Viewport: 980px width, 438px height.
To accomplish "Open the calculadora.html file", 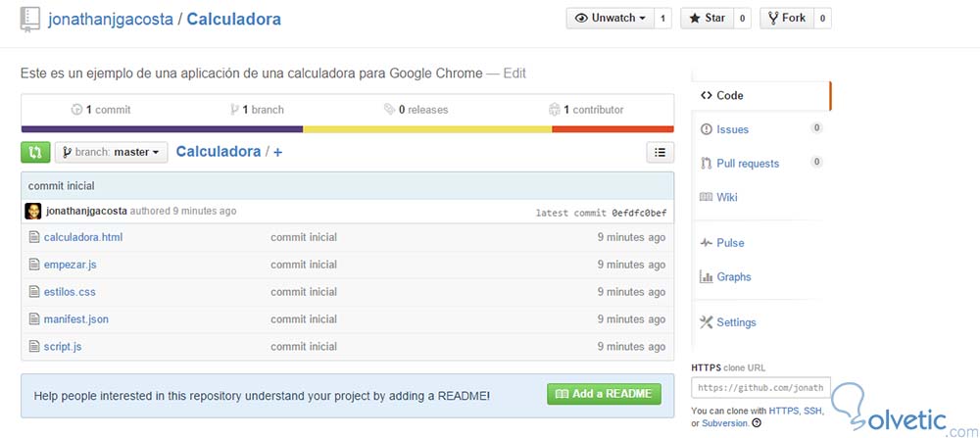I will 83,237.
